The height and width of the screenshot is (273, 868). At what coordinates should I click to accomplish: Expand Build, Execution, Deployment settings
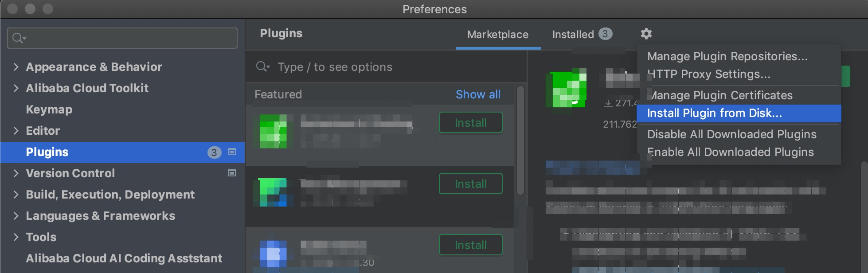point(16,195)
